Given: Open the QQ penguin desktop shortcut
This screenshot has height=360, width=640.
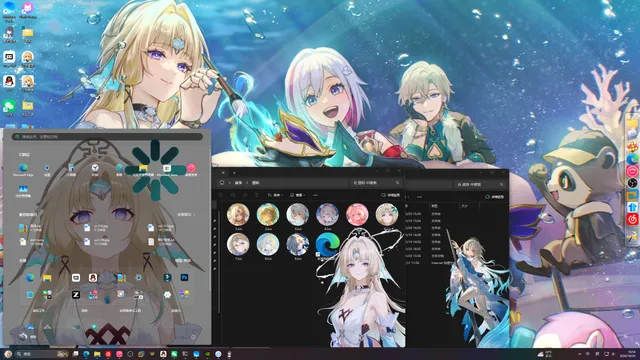Looking at the screenshot, I should [x=9, y=83].
